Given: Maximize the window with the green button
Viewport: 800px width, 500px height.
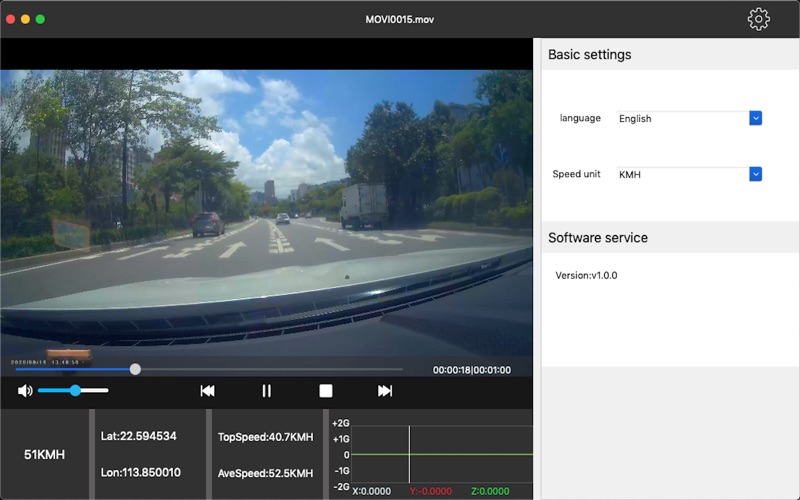Looking at the screenshot, I should coord(40,19).
